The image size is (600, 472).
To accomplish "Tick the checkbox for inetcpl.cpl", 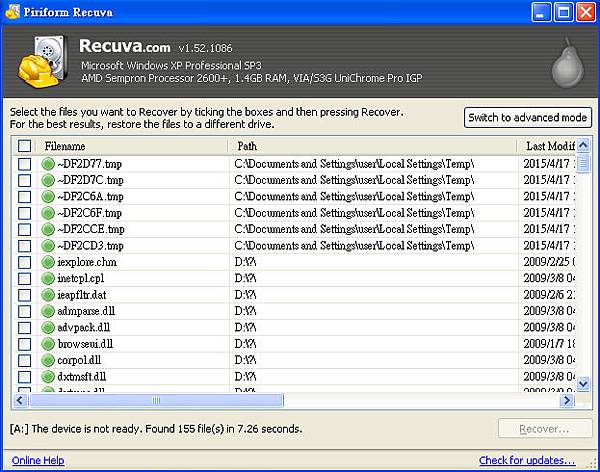I will [x=24, y=279].
